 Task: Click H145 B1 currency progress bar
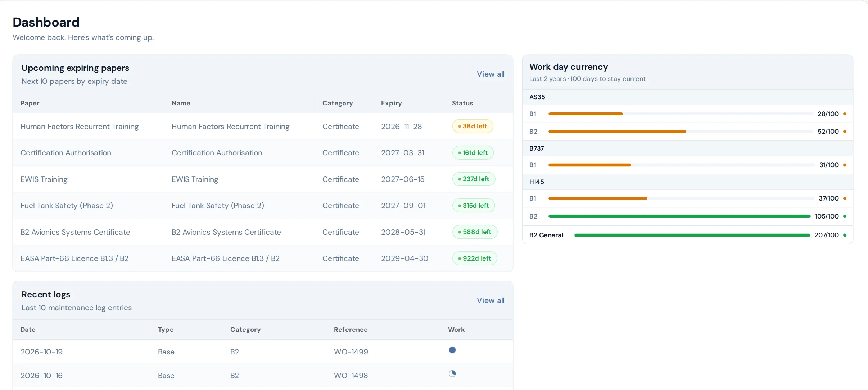click(x=681, y=198)
